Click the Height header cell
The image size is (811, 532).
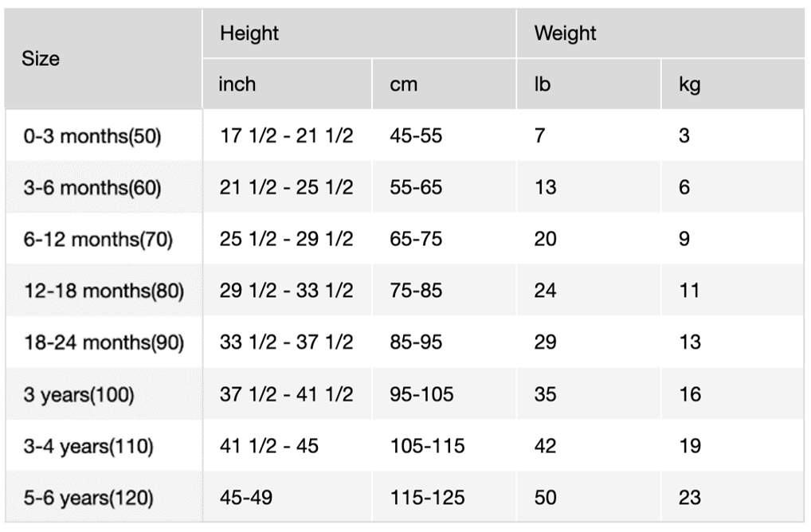[x=249, y=33]
